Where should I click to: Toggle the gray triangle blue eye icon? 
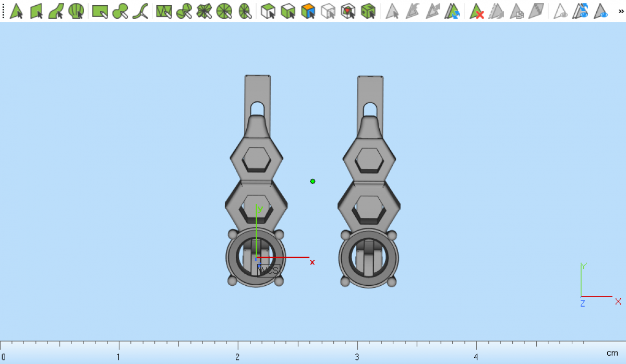click(x=601, y=11)
